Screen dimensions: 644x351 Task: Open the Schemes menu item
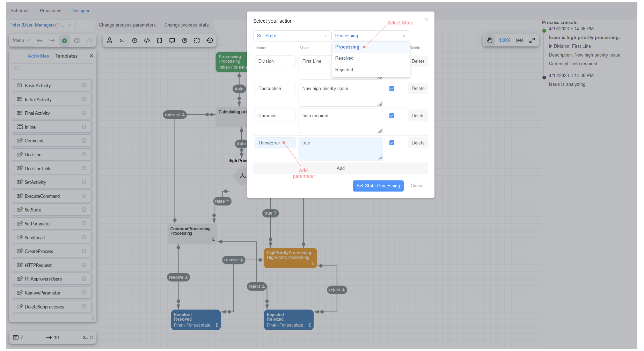(20, 11)
